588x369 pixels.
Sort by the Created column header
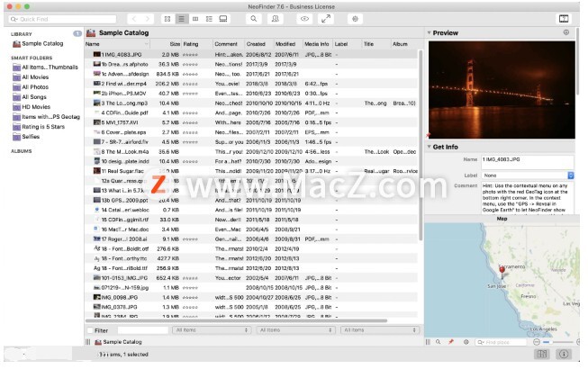(x=259, y=44)
